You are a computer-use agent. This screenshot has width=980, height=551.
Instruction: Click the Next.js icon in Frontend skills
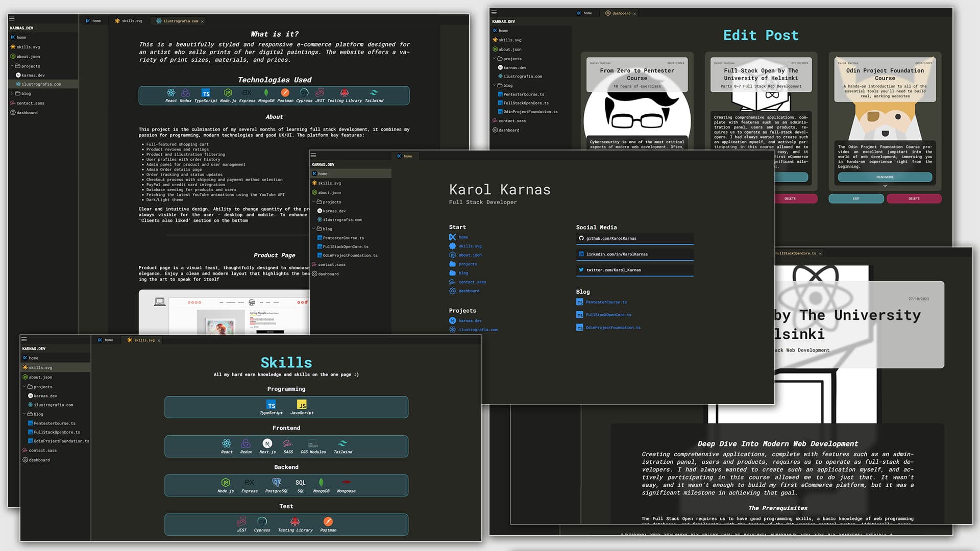[267, 444]
